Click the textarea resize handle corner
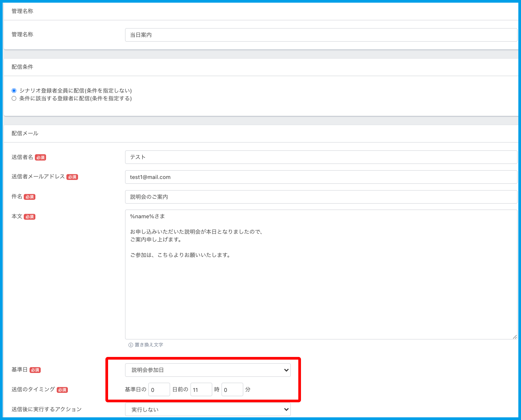The image size is (521, 420). point(515,337)
